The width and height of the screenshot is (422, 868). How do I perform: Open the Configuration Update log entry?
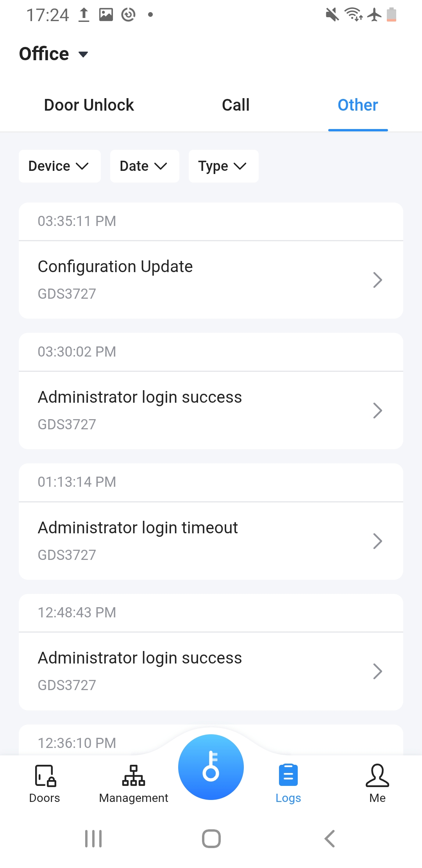click(x=211, y=280)
